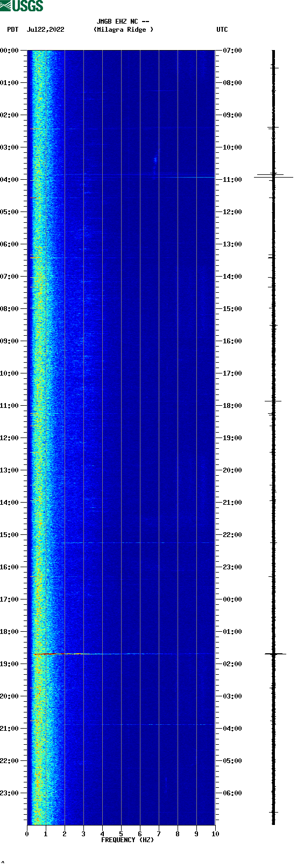Viewport: 297px width, 868px height.
Task: Click the 17:00 UTC time label
Action: click(232, 373)
